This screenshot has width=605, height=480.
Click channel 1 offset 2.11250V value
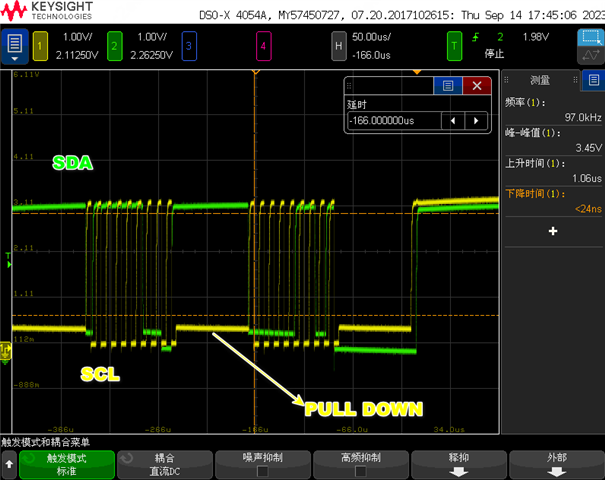[x=77, y=55]
